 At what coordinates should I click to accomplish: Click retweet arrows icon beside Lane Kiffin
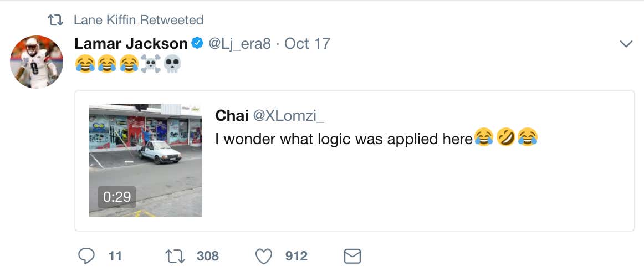[55, 21]
